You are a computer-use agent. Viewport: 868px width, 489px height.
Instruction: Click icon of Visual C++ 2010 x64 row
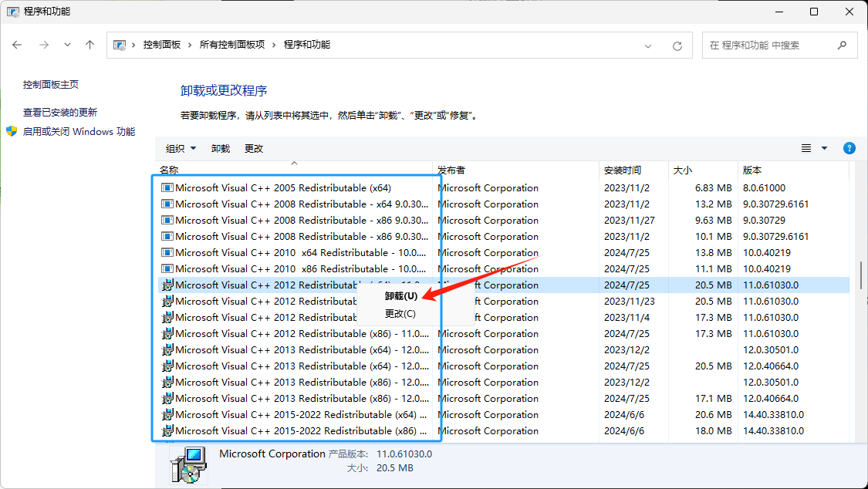[167, 252]
